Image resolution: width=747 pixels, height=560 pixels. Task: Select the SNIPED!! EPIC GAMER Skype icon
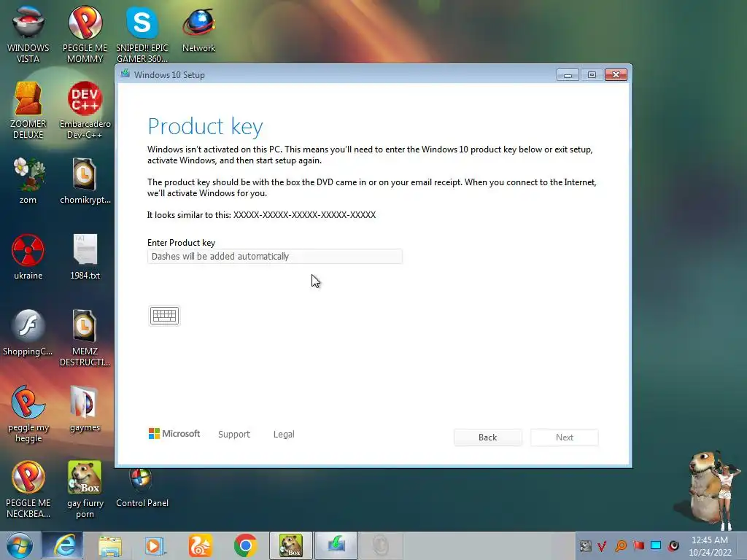pyautogui.click(x=142, y=34)
